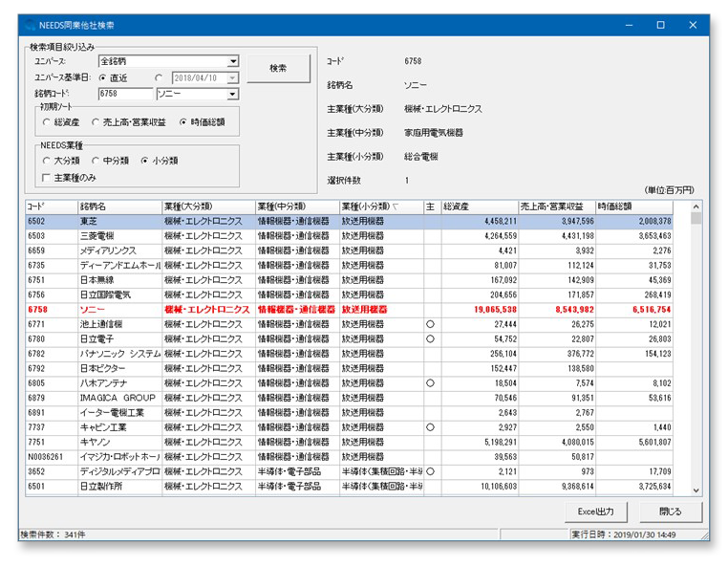Select the メディアリンクス row
Screen dimensions: 728x566
pyautogui.click(x=349, y=250)
